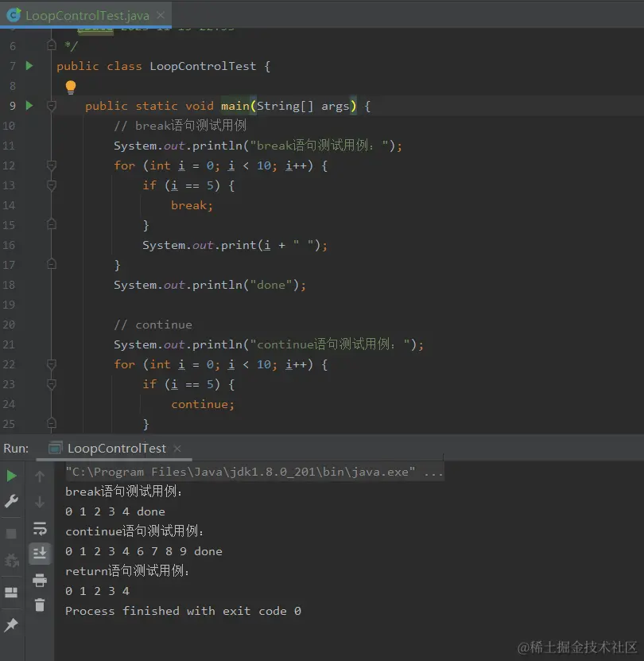Clear all console output trash icon
Image resolution: width=644 pixels, height=661 pixels.
[40, 605]
